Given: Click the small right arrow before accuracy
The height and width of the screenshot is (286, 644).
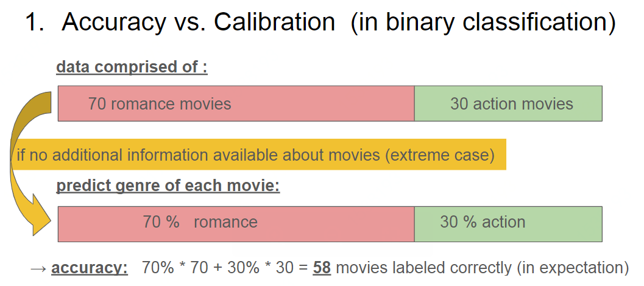Looking at the screenshot, I should point(38,268).
